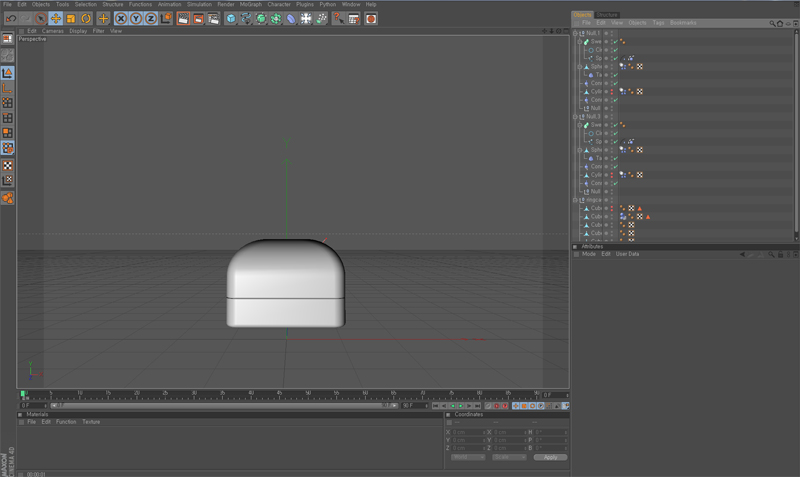The width and height of the screenshot is (800, 477).
Task: Select the Live Selection tool
Action: (41, 19)
